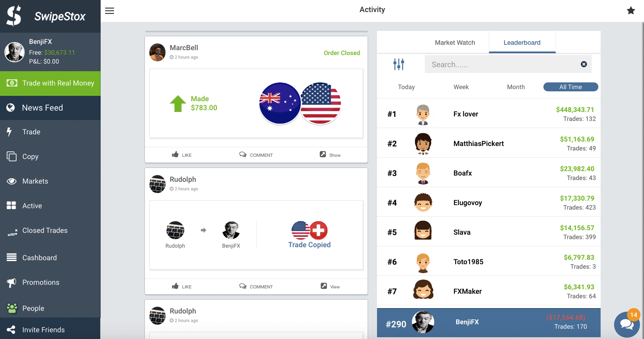This screenshot has height=339, width=644.
Task: Open leaderboard filter sliders icon
Action: point(399,64)
